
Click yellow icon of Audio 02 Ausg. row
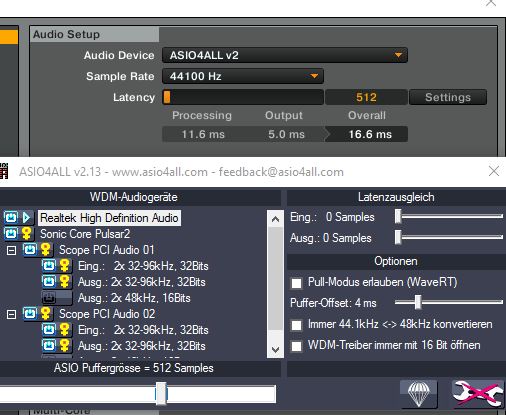pyautogui.click(x=64, y=346)
